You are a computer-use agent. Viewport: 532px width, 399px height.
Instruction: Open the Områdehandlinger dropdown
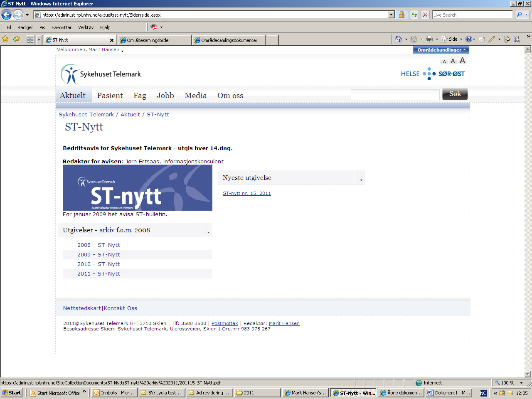pos(441,50)
